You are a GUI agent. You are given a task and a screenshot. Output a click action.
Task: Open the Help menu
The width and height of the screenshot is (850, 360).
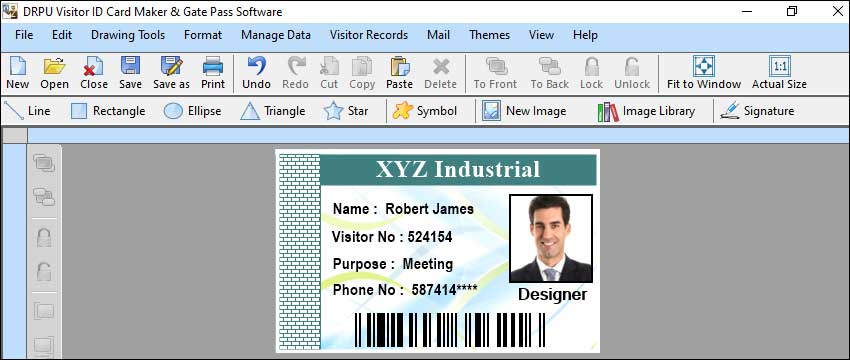585,35
